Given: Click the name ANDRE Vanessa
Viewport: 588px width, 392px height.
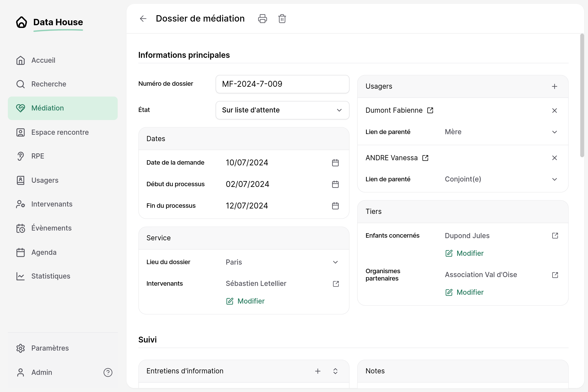Looking at the screenshot, I should click(392, 158).
